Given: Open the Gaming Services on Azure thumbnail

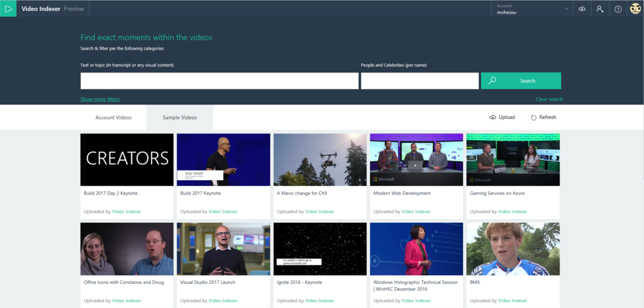Looking at the screenshot, I should pos(513,159).
